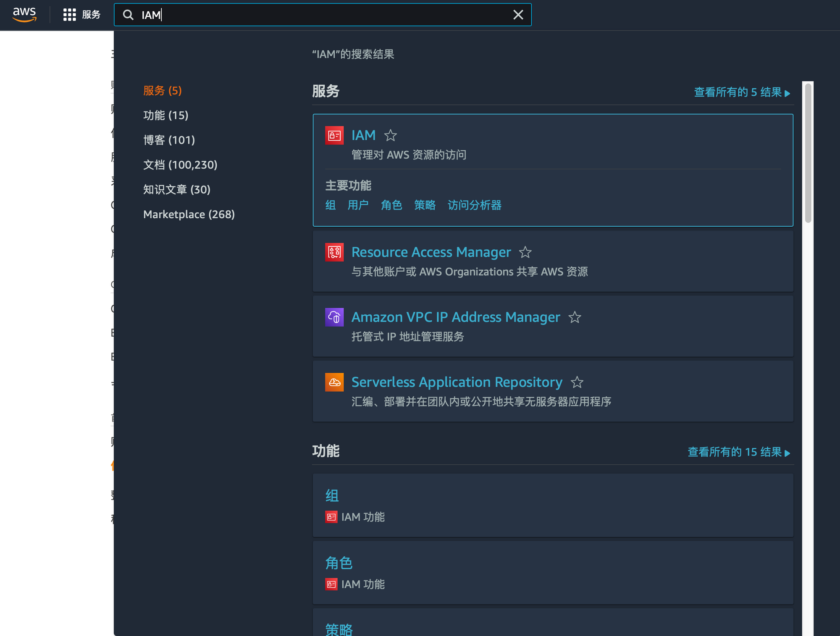Screen dimensions: 840x636
Task: Filter results by 功能 (15) category
Action: tap(165, 115)
